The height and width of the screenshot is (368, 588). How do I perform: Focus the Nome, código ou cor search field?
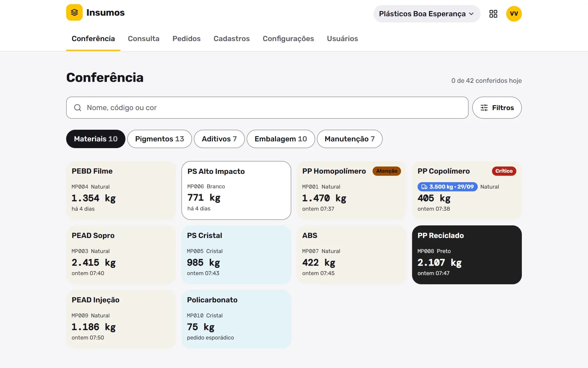click(267, 108)
